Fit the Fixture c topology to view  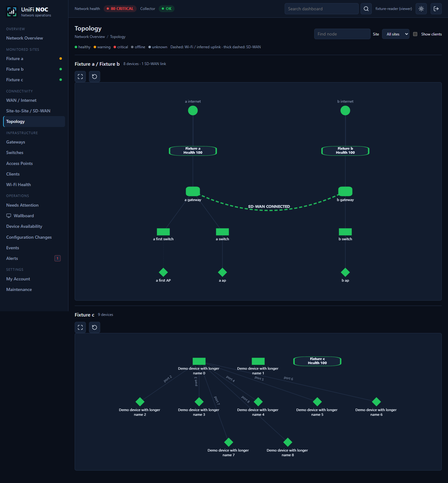click(80, 327)
